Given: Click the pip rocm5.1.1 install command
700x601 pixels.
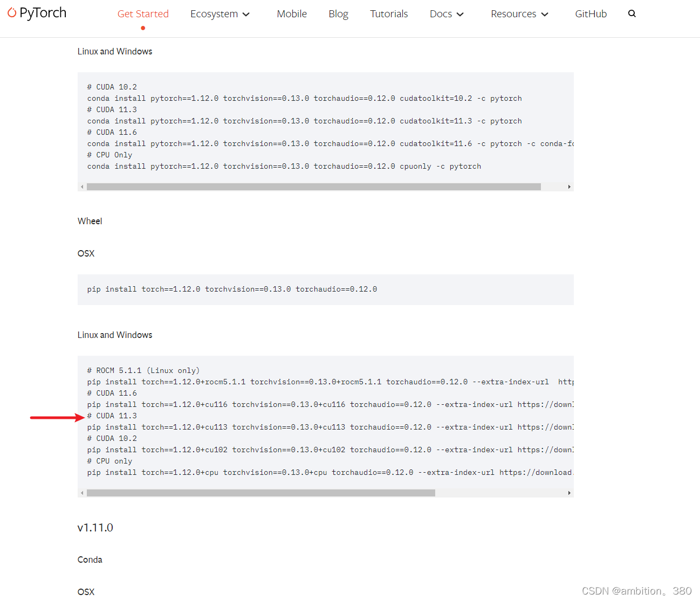Looking at the screenshot, I should tap(330, 382).
